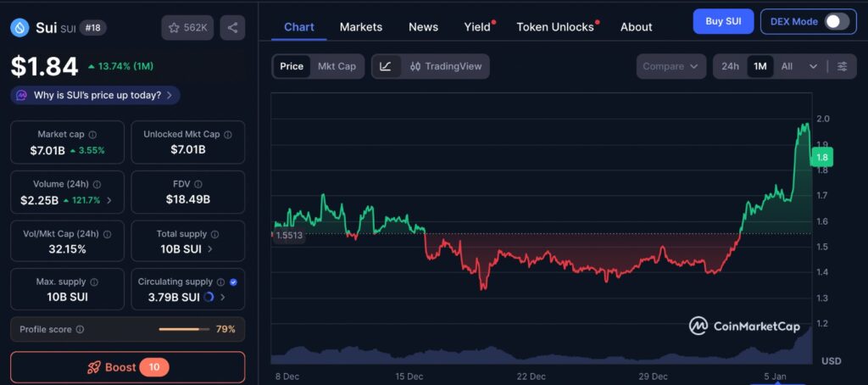Image resolution: width=868 pixels, height=385 pixels.
Task: Switch to line chart view icon
Action: [x=386, y=66]
